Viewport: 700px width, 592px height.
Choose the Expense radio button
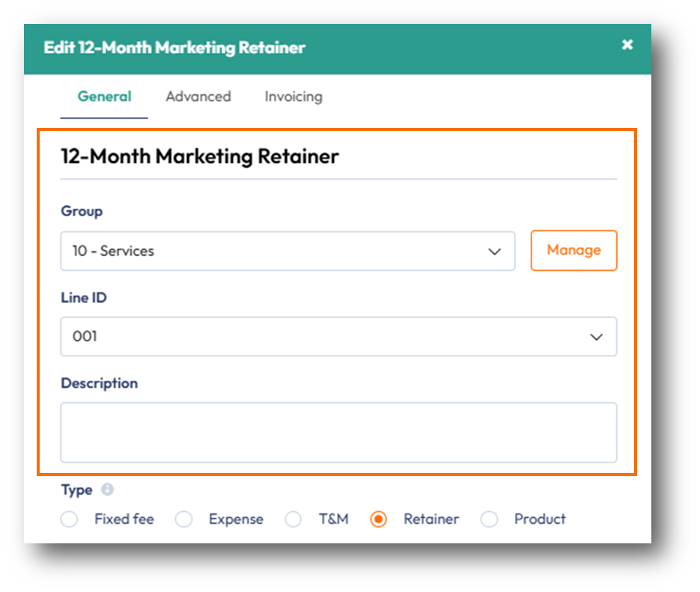(184, 519)
